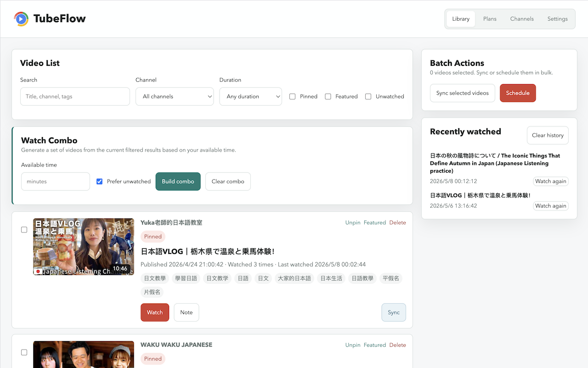Click the red Schedule button
This screenshot has width=588, height=368.
click(518, 93)
